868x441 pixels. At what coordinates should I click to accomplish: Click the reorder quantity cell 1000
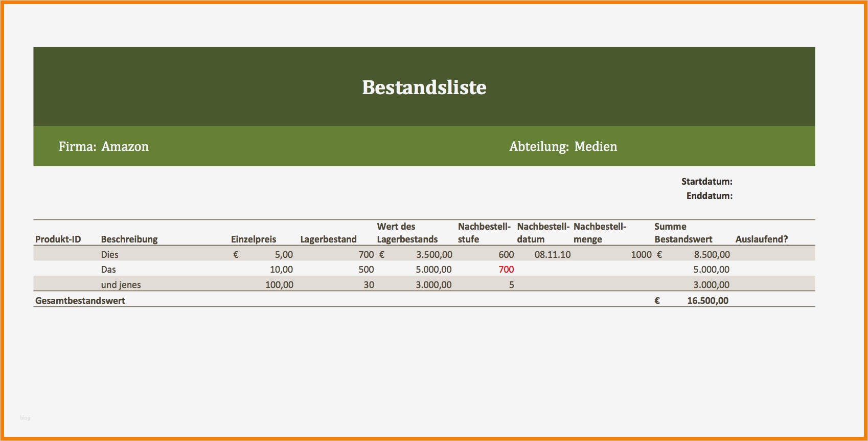pos(641,254)
